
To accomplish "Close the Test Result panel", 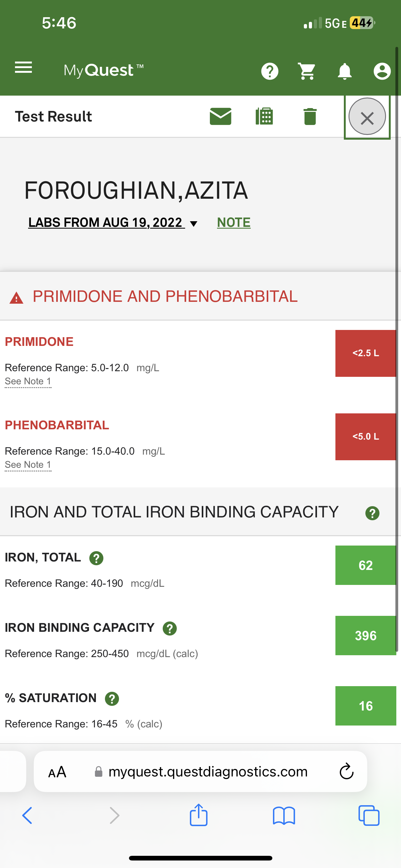I will (x=367, y=117).
